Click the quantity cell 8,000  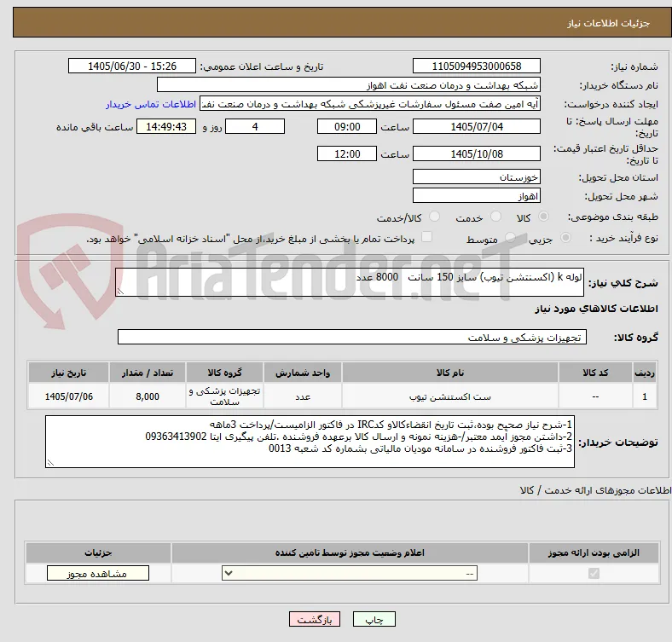coord(148,396)
